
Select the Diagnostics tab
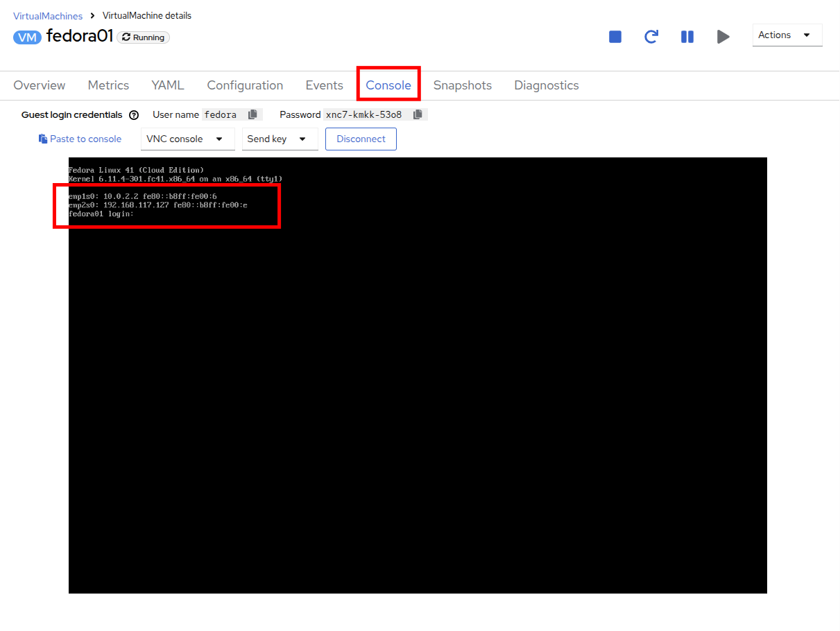click(546, 85)
